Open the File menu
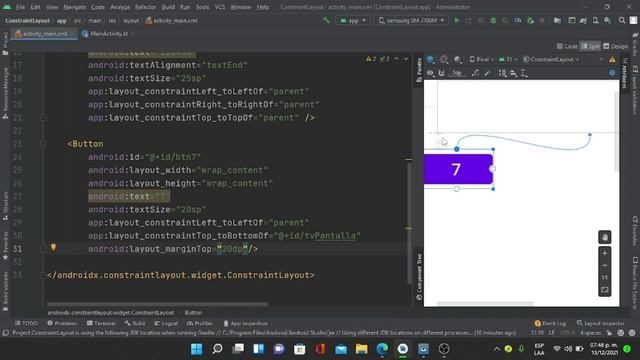Image resolution: width=640 pixels, height=360 pixels. point(20,7)
